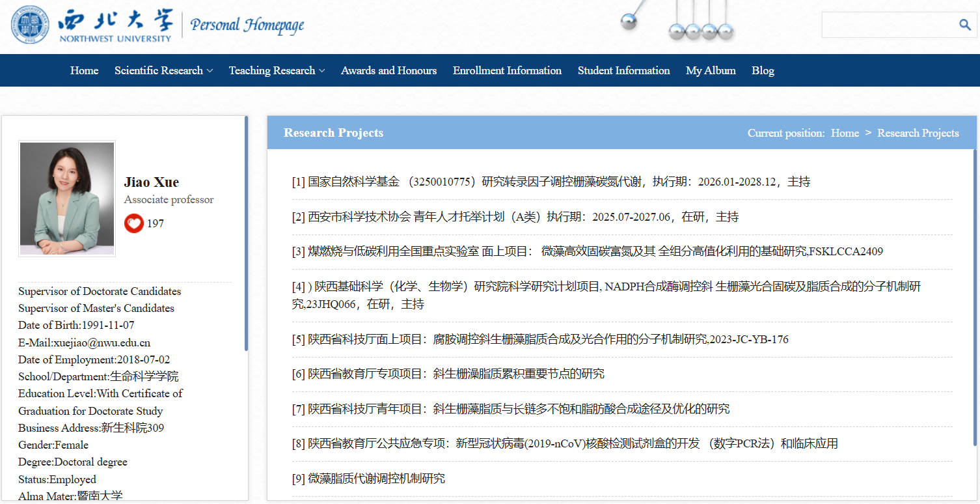
Task: Open the Student Information page
Action: (x=623, y=70)
